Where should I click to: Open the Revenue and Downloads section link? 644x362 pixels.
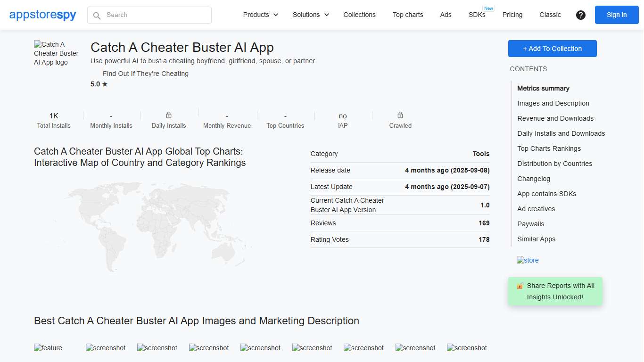pyautogui.click(x=555, y=118)
